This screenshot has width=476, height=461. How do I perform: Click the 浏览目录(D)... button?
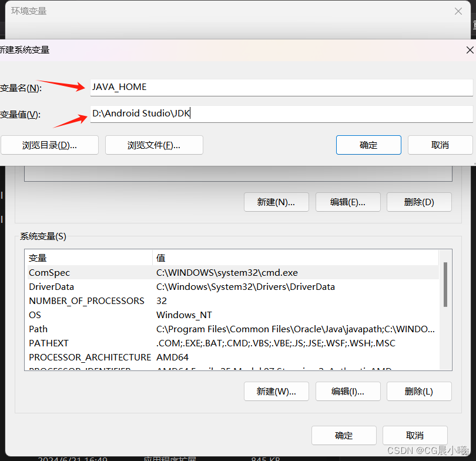tap(49, 145)
